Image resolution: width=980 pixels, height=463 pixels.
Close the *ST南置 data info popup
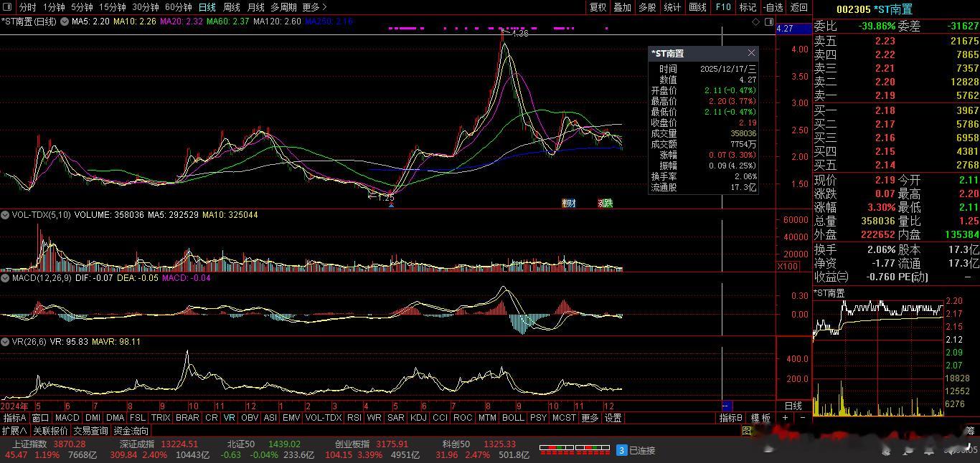(x=751, y=53)
